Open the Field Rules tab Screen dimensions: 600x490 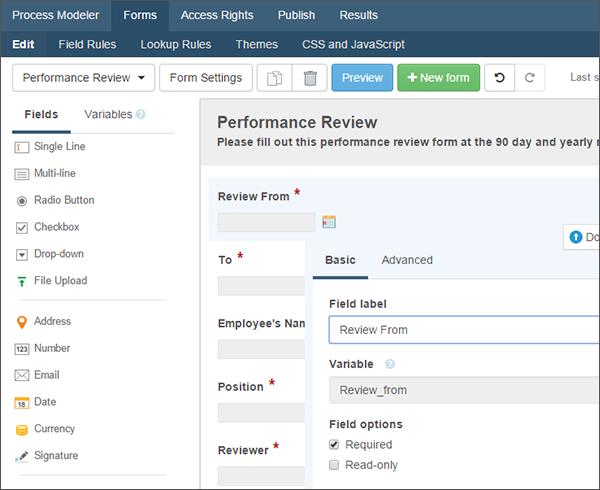pos(87,45)
